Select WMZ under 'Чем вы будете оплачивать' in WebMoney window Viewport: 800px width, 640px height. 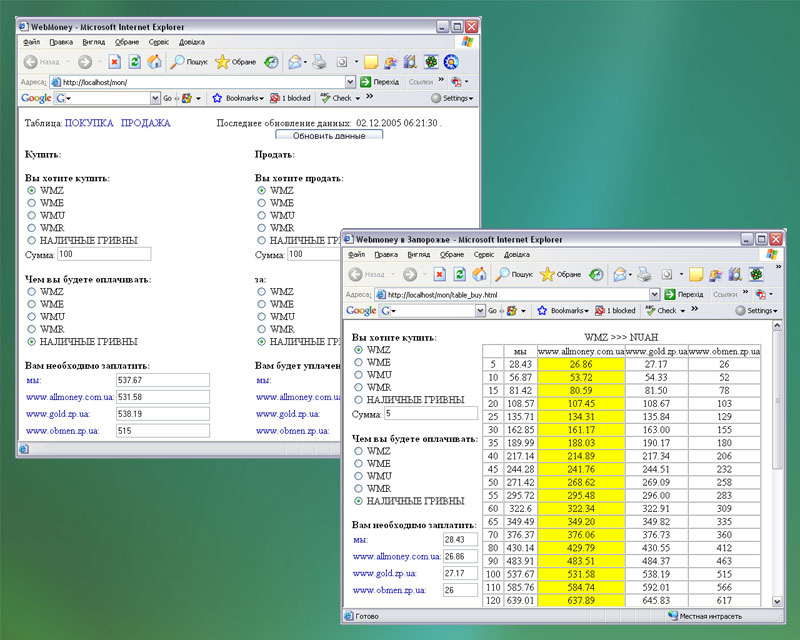[32, 292]
